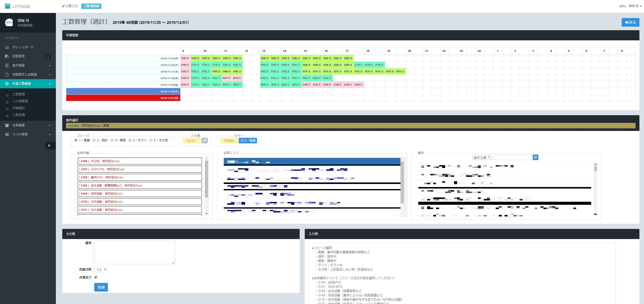Click the pencil 工数入力 icon in top bar
The image size is (644, 304).
click(x=63, y=6)
